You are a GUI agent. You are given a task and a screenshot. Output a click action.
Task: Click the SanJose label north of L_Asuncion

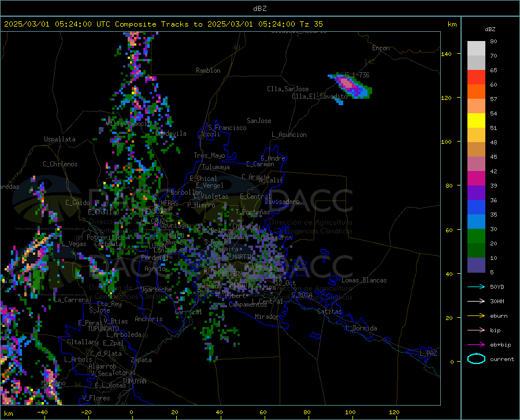pos(259,121)
